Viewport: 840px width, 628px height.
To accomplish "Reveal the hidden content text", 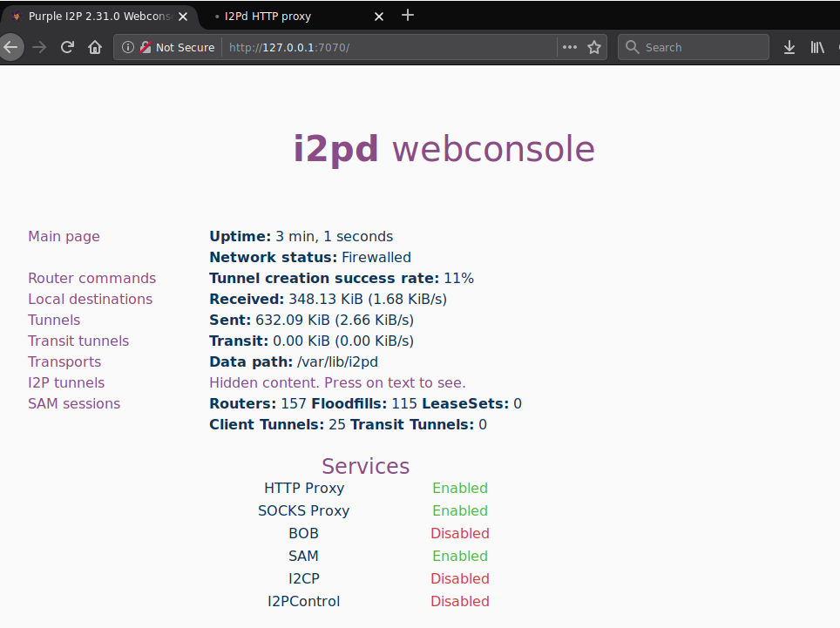I will pos(337,382).
